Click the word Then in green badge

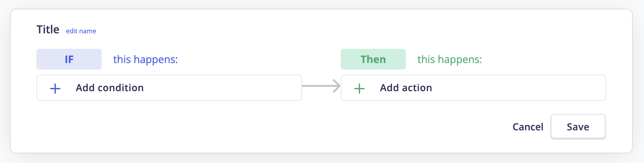(373, 60)
